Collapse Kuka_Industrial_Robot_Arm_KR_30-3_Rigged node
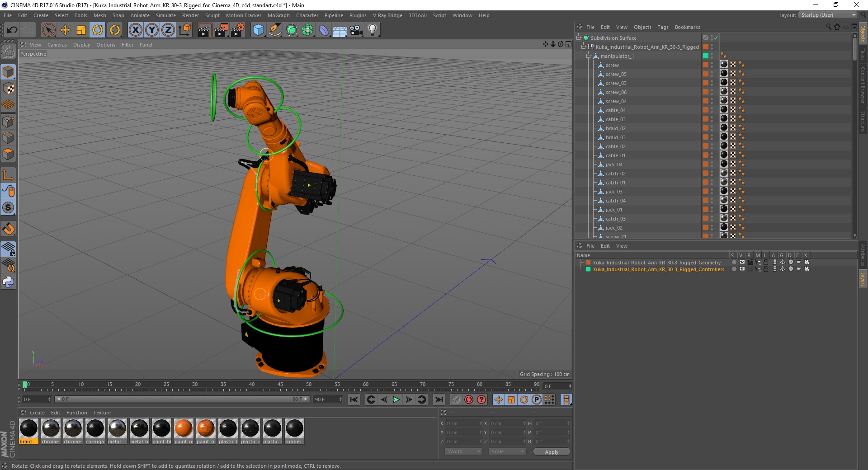The image size is (868, 470). (x=583, y=47)
